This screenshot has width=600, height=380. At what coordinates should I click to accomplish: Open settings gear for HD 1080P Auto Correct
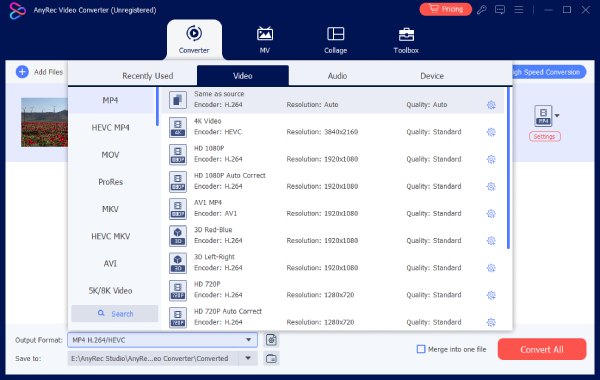[491, 186]
